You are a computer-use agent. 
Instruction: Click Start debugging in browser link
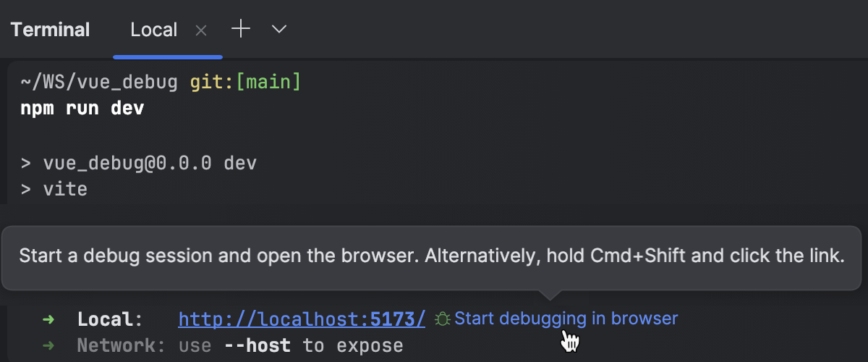566,319
